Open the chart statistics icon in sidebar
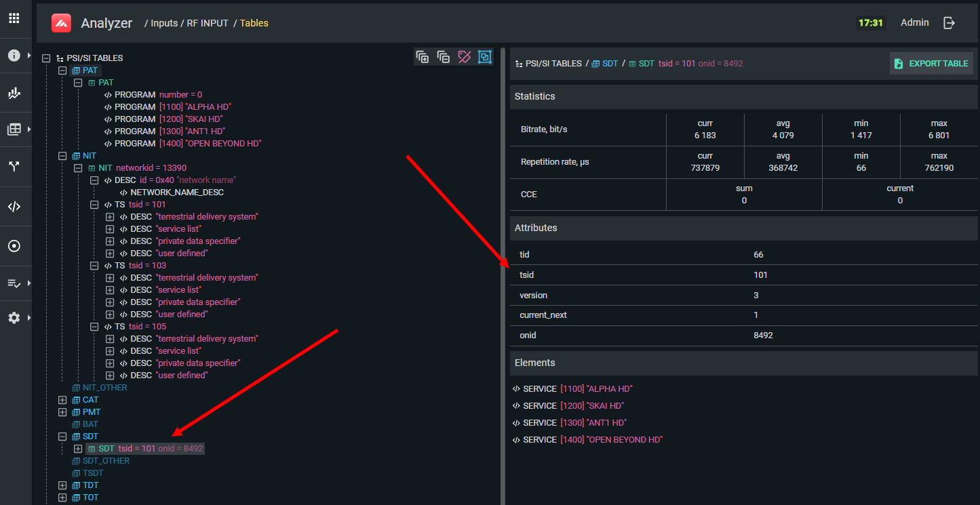This screenshot has height=505, width=980. point(14,94)
